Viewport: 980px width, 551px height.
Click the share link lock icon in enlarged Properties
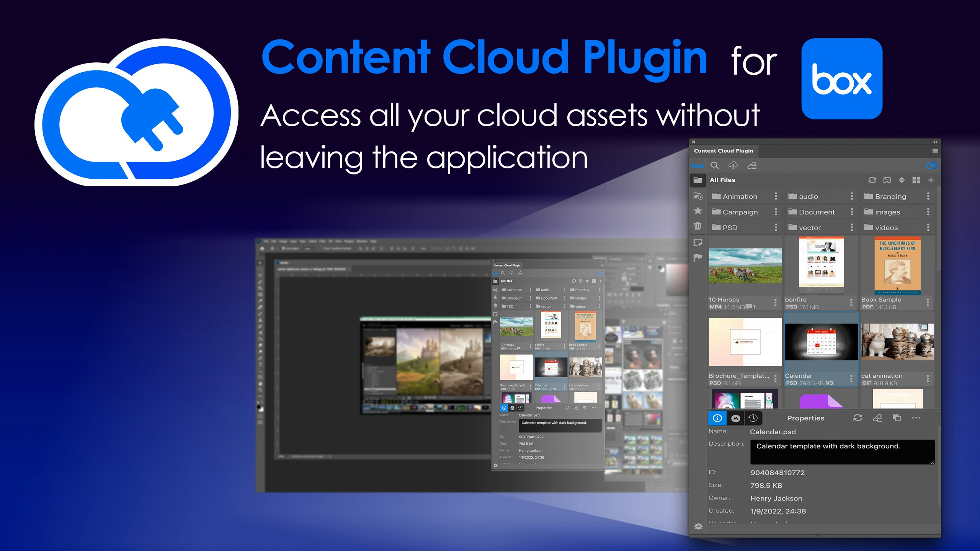877,418
